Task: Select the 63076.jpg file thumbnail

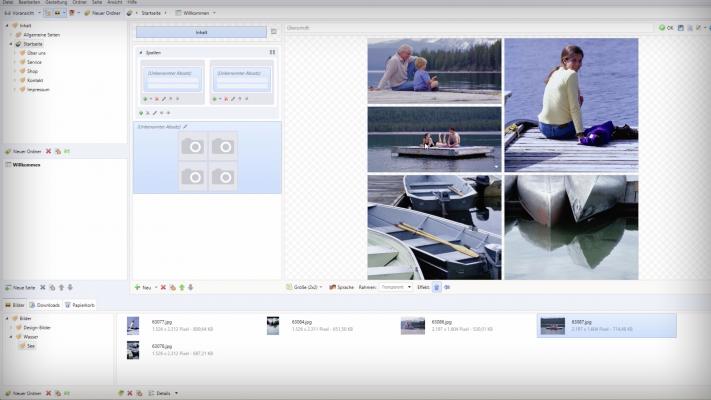Action: (x=133, y=350)
